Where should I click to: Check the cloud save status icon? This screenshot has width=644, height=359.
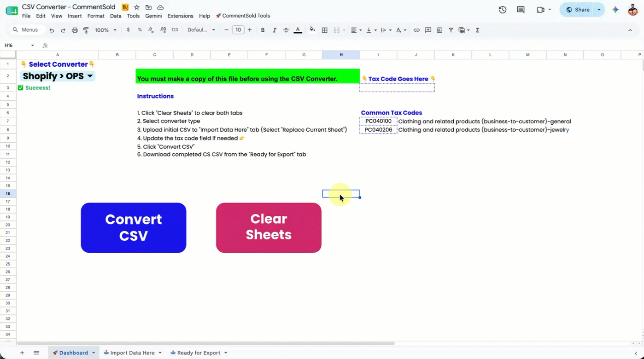(x=160, y=7)
